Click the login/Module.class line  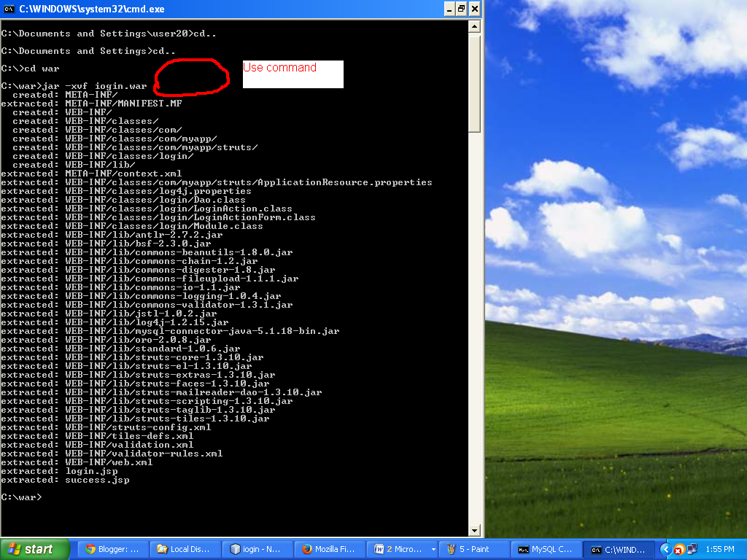[x=132, y=226]
